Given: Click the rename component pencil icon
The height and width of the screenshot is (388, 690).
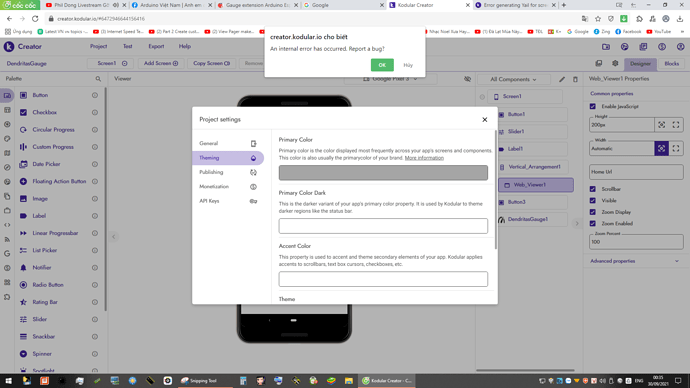Looking at the screenshot, I should pyautogui.click(x=562, y=80).
